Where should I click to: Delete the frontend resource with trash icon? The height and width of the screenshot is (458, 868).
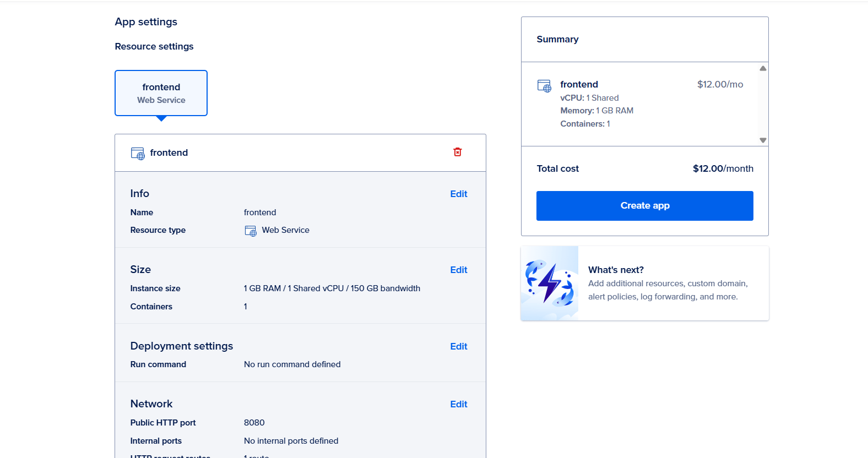click(457, 152)
